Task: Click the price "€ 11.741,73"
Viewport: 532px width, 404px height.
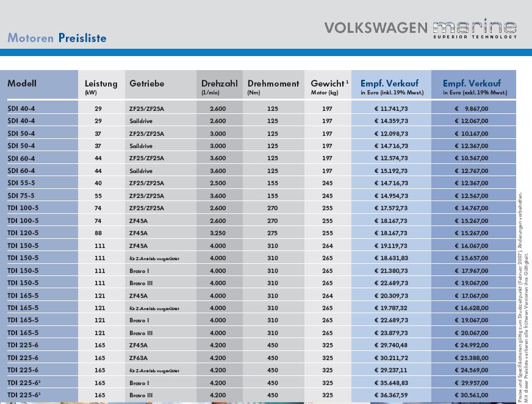Action: tap(391, 109)
